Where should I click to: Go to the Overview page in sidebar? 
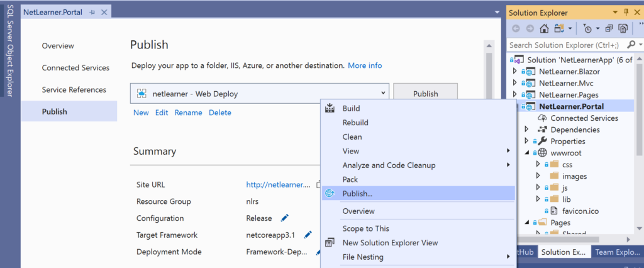(58, 46)
